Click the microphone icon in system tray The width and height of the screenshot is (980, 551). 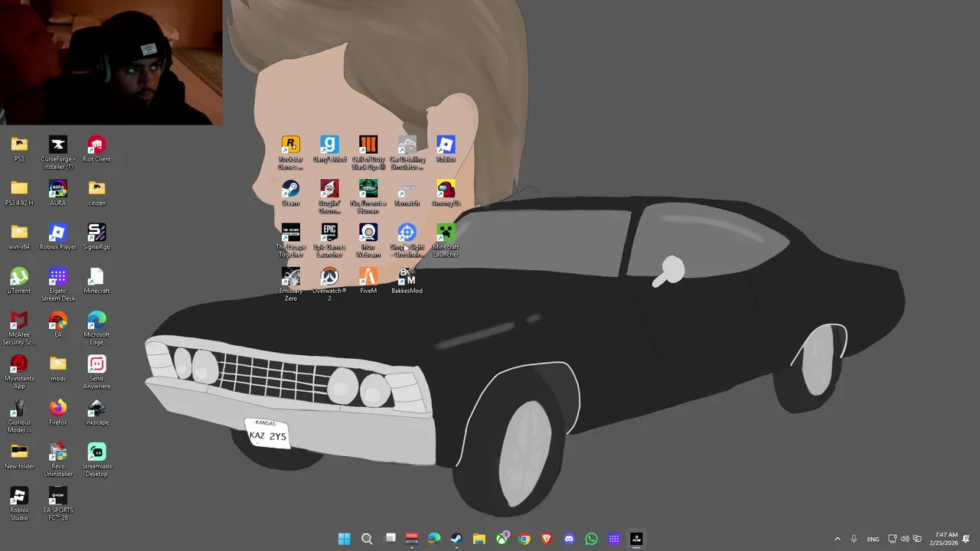pos(854,539)
